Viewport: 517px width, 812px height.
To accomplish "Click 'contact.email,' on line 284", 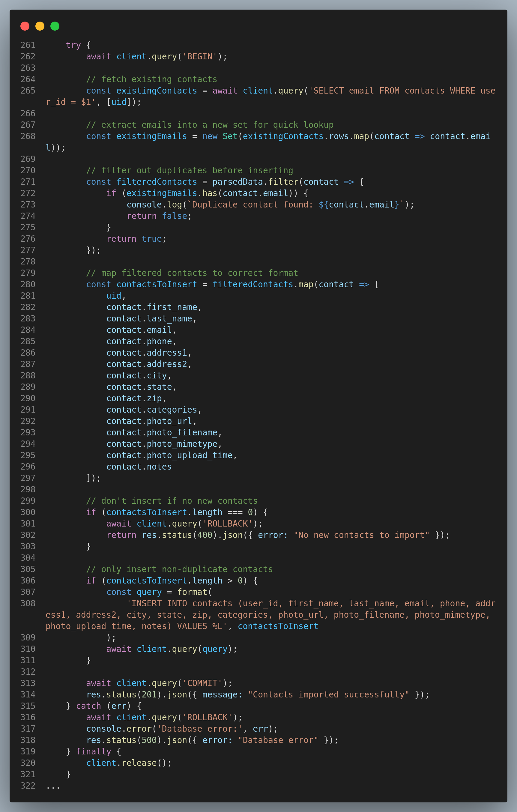I will pyautogui.click(x=142, y=330).
